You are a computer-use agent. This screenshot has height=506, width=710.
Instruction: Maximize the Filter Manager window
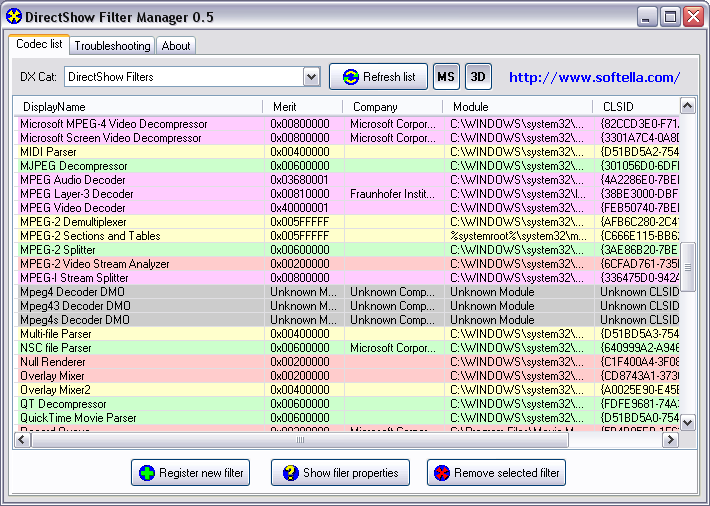click(x=670, y=17)
